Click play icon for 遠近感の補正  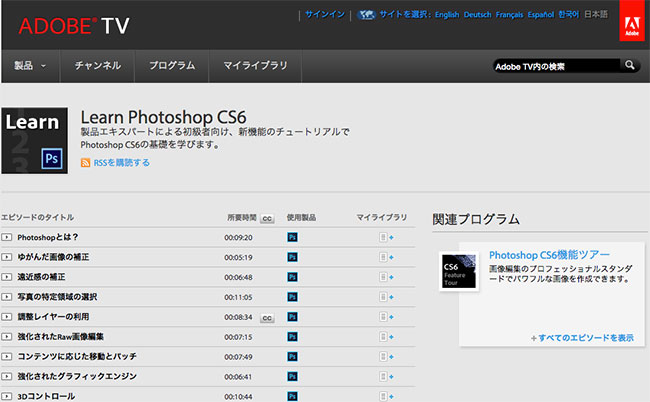click(x=6, y=277)
